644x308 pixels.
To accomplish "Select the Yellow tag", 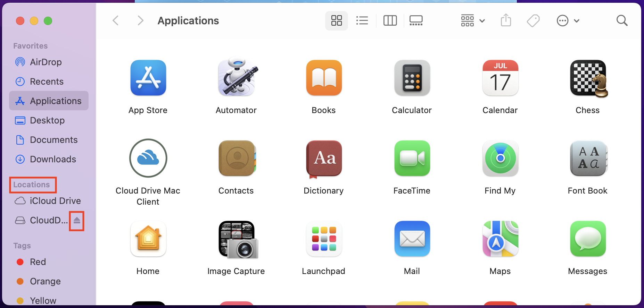I will pyautogui.click(x=49, y=300).
